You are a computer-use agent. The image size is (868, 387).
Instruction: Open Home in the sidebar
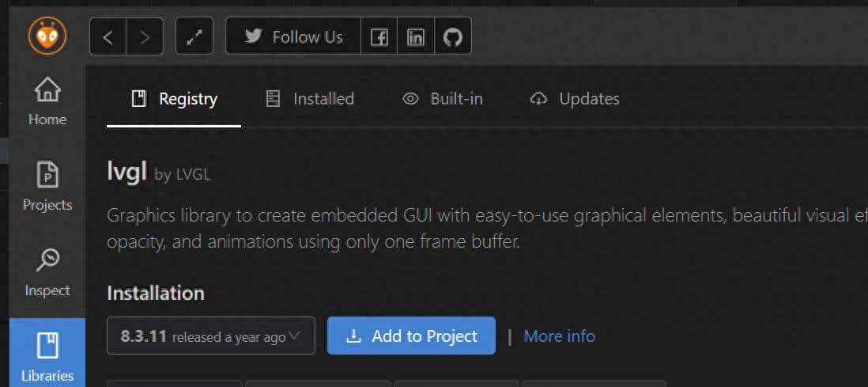pyautogui.click(x=47, y=102)
